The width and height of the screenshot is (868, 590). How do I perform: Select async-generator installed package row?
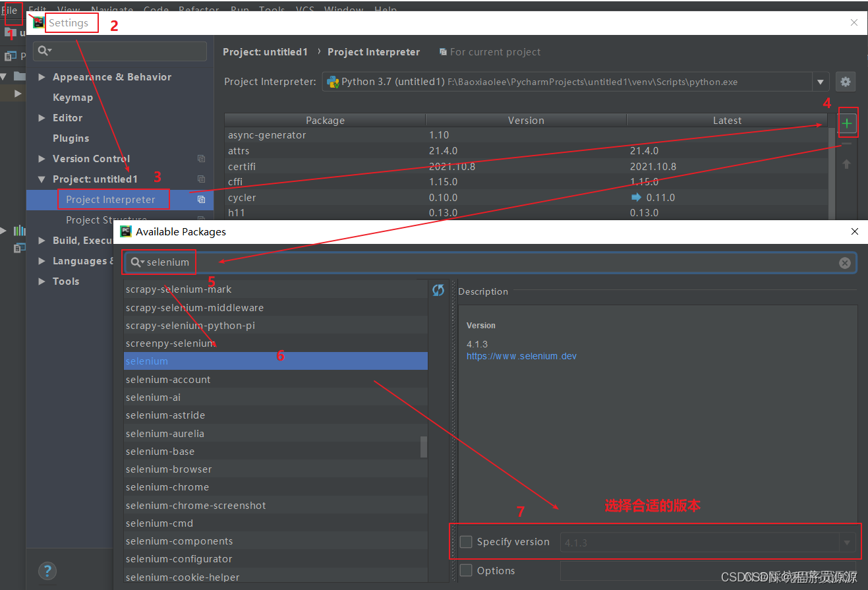point(526,135)
